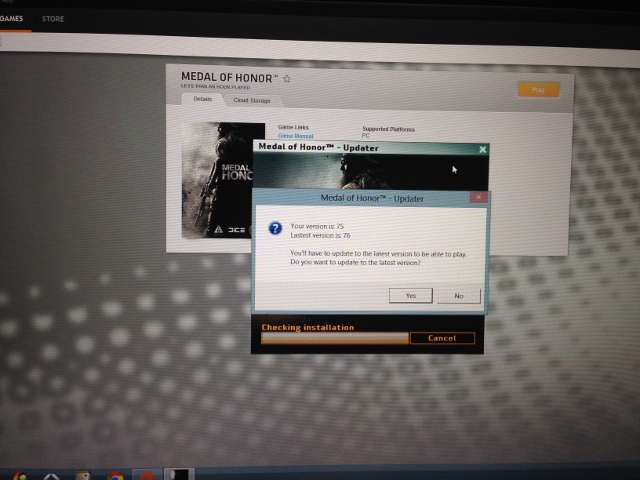The height and width of the screenshot is (480, 640).
Task: Select the Details tab
Action: click(x=202, y=99)
